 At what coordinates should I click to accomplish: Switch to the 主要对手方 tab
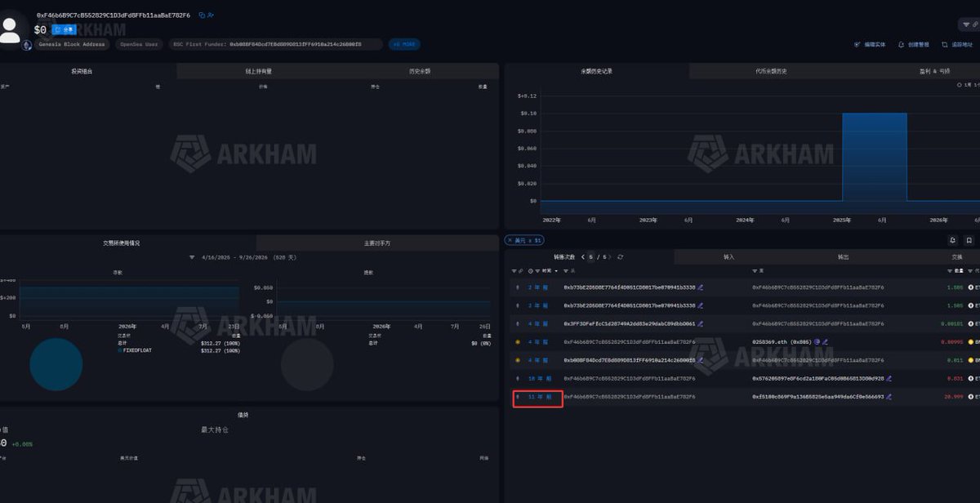(x=377, y=243)
